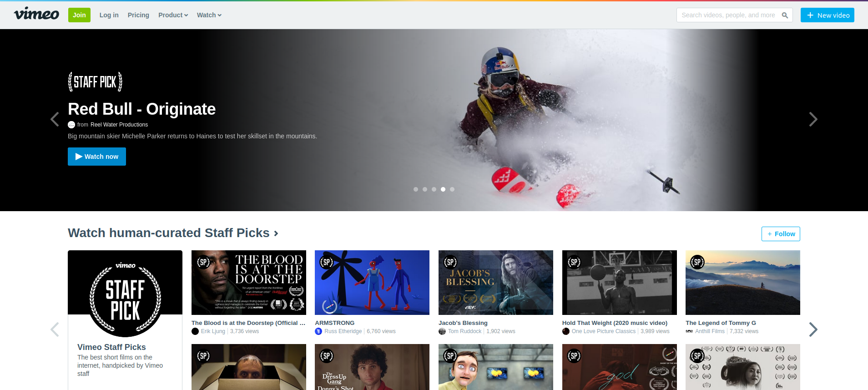Open Anthill Films profile link
Viewport: 868px width, 390px height.
(x=710, y=331)
